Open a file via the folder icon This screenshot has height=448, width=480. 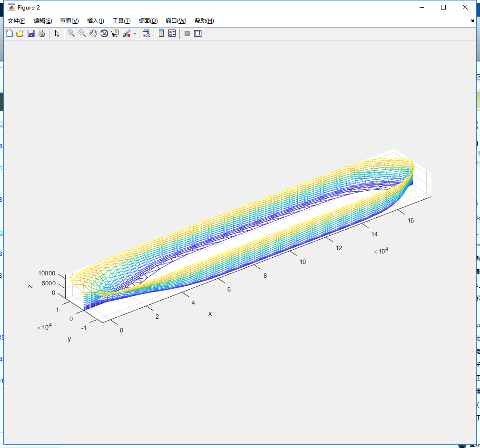[20, 33]
